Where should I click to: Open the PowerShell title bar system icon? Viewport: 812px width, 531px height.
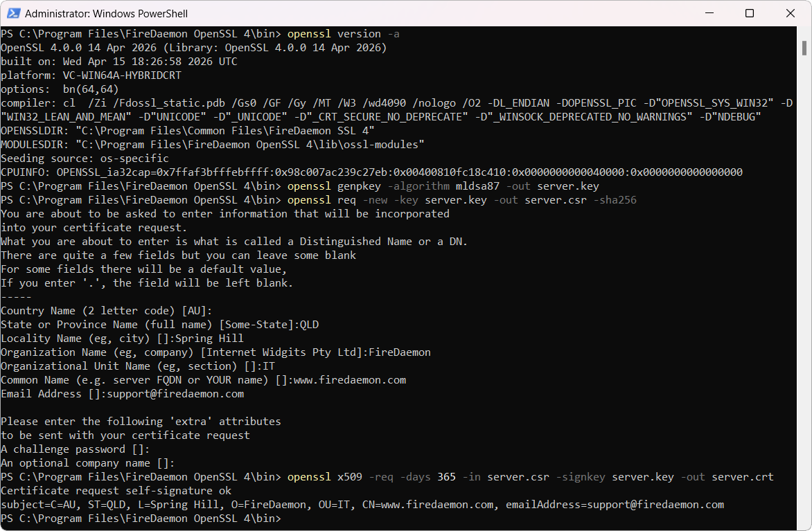pos(15,12)
